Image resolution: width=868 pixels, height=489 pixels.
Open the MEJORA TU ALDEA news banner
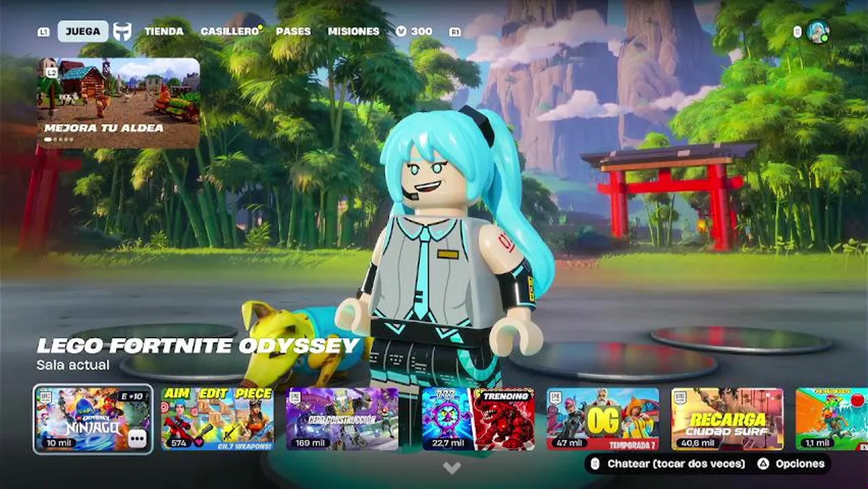tap(118, 103)
